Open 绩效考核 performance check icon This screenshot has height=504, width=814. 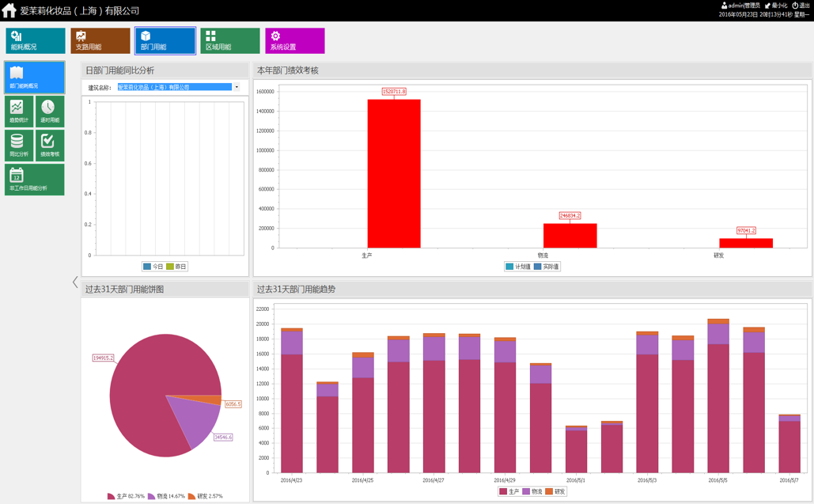click(50, 146)
